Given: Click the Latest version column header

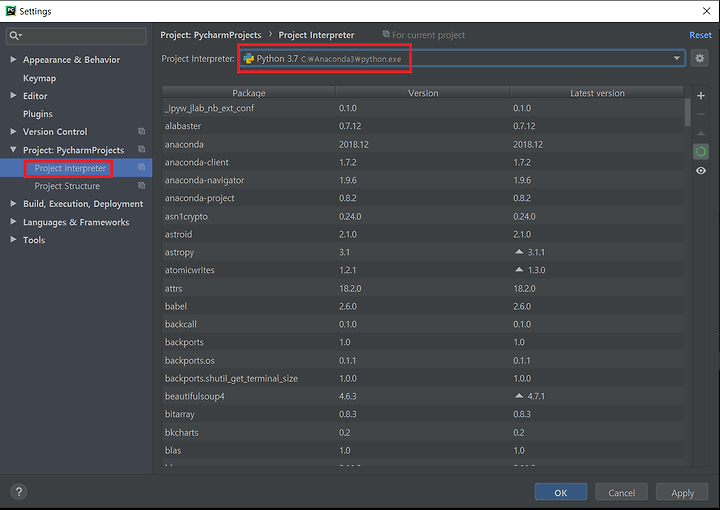Looking at the screenshot, I should [x=597, y=93].
